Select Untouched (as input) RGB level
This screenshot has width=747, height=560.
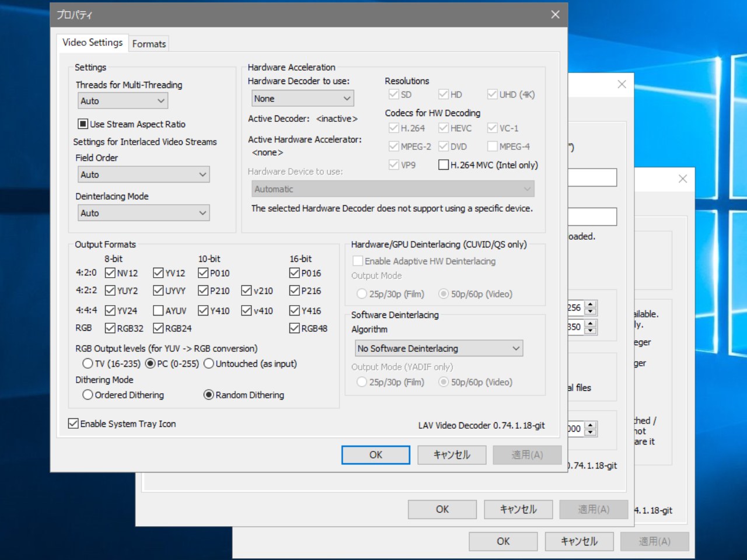[x=208, y=363]
